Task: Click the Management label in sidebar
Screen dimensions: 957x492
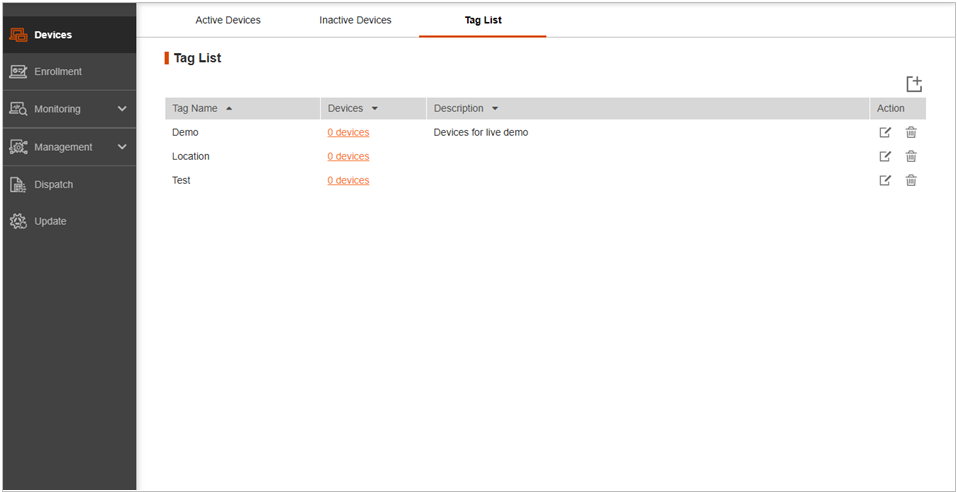Action: coord(63,147)
